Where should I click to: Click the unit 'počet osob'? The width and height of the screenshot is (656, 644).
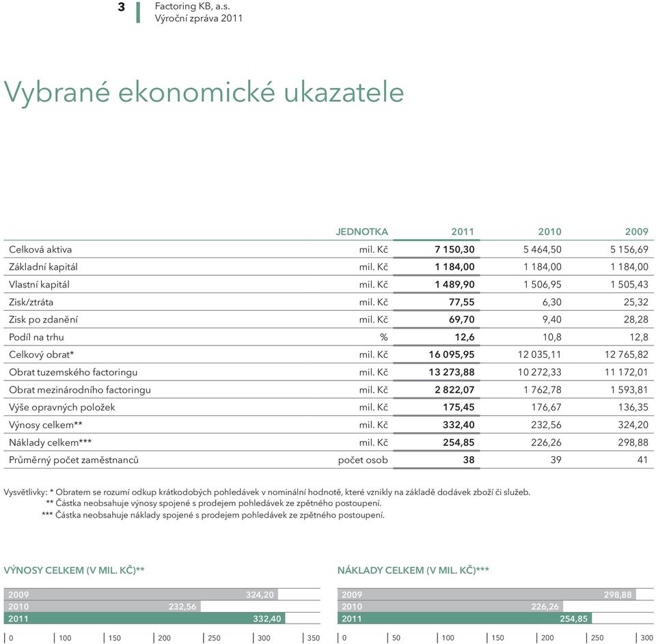pos(363,460)
